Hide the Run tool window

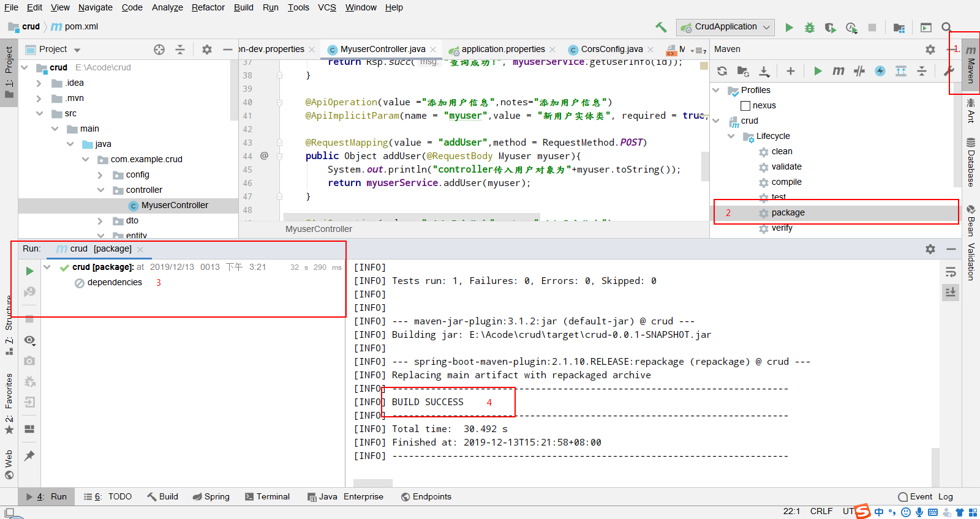[951, 249]
